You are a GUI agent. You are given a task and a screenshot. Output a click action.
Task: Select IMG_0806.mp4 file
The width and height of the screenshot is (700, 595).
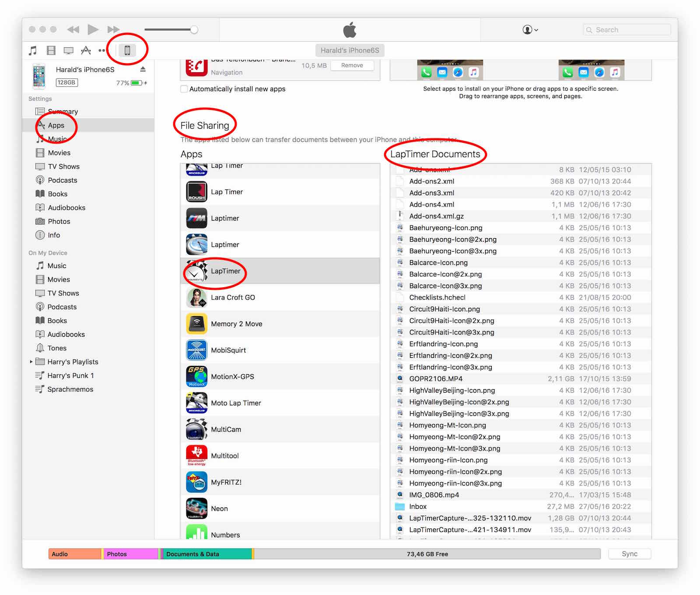click(x=521, y=495)
